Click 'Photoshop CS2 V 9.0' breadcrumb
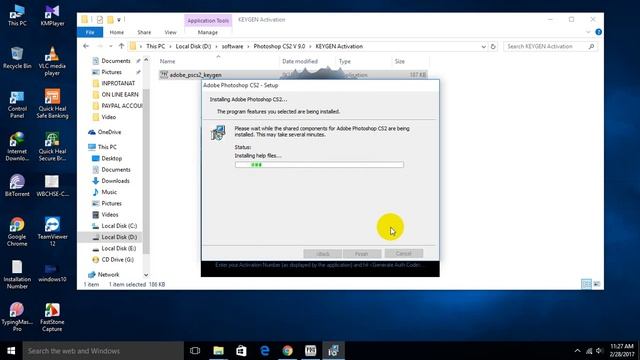Viewport: 640px width, 360px height. tap(279, 47)
